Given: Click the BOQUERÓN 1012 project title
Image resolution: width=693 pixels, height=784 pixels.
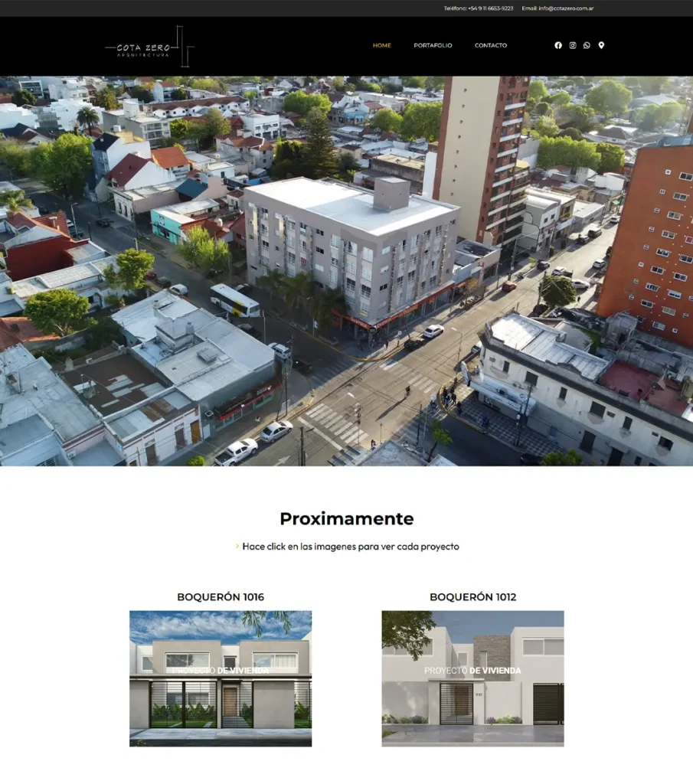Looking at the screenshot, I should [472, 596].
